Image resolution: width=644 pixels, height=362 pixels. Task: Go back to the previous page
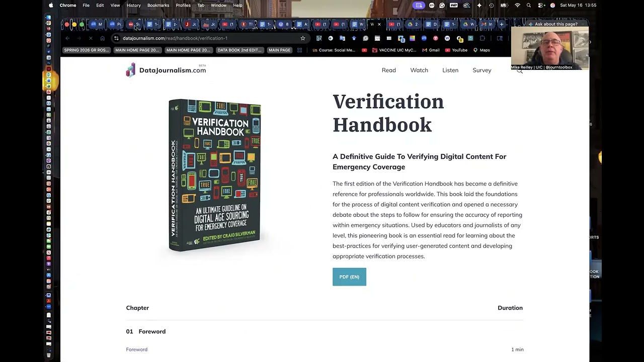[67, 38]
